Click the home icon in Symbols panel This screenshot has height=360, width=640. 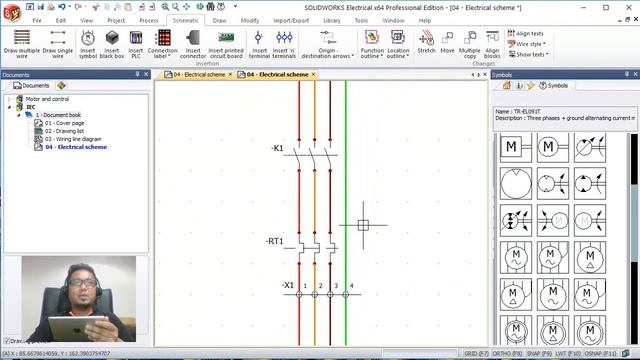pyautogui.click(x=507, y=85)
